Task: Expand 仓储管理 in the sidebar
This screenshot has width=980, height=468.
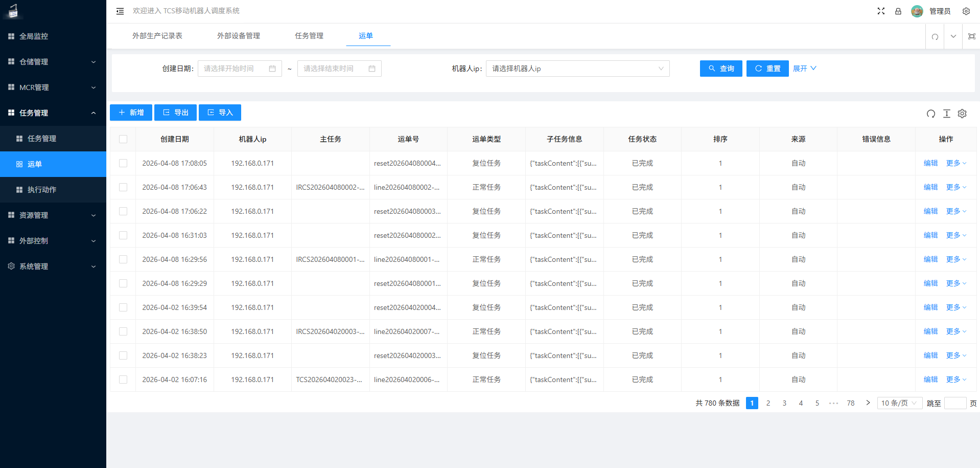Action: tap(53, 62)
